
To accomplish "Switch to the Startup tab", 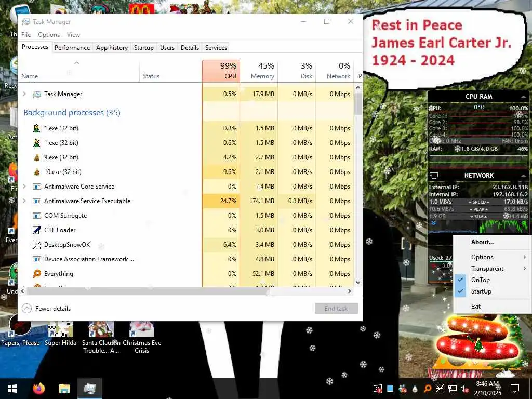I will pos(144,48).
